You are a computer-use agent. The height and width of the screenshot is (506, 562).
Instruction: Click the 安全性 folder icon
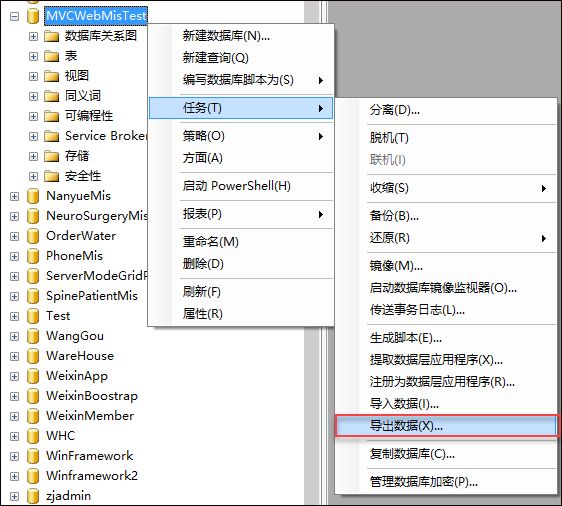point(51,177)
